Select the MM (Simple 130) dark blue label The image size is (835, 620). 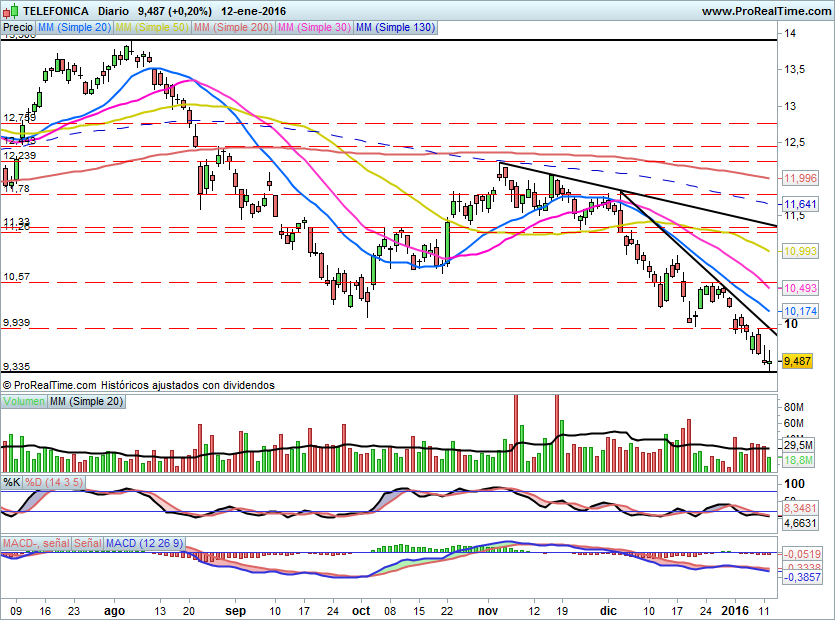[395, 27]
